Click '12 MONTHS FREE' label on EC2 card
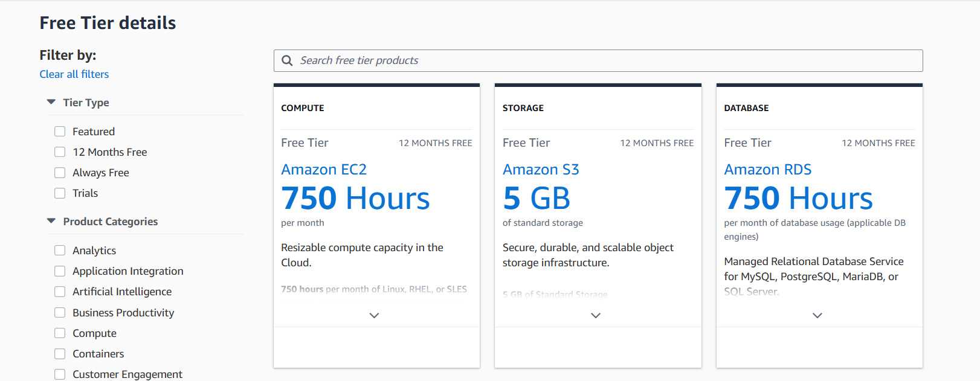The width and height of the screenshot is (980, 381). (x=436, y=143)
